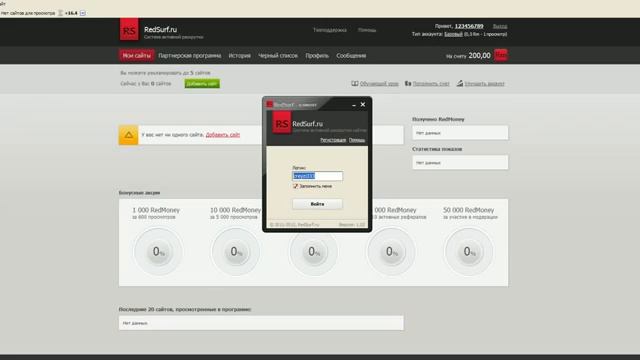Image resolution: width=640 pixels, height=360 pixels.
Task: Open Партнерская программа menu item
Action: click(x=190, y=56)
